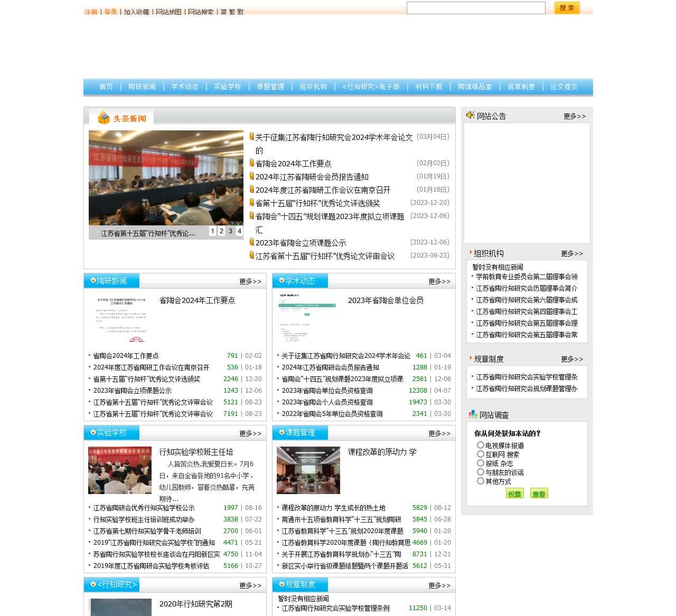
Task: Click 更多>> in the <行知研究> section
Action: click(x=250, y=585)
